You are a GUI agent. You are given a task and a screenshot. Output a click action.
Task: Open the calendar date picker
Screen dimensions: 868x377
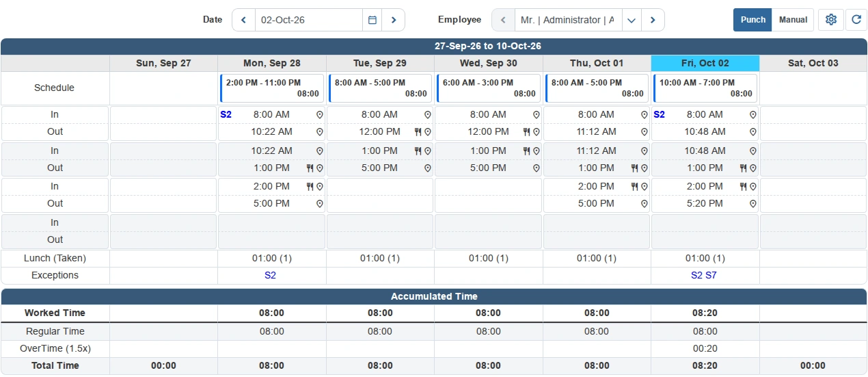[372, 20]
